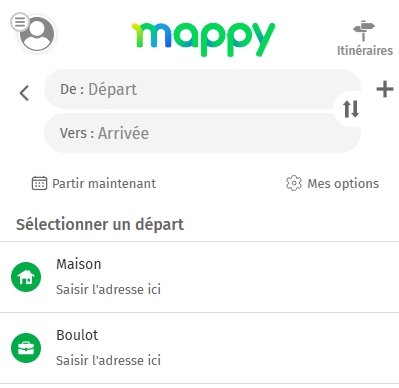Add a step with the plus icon

[x=385, y=89]
